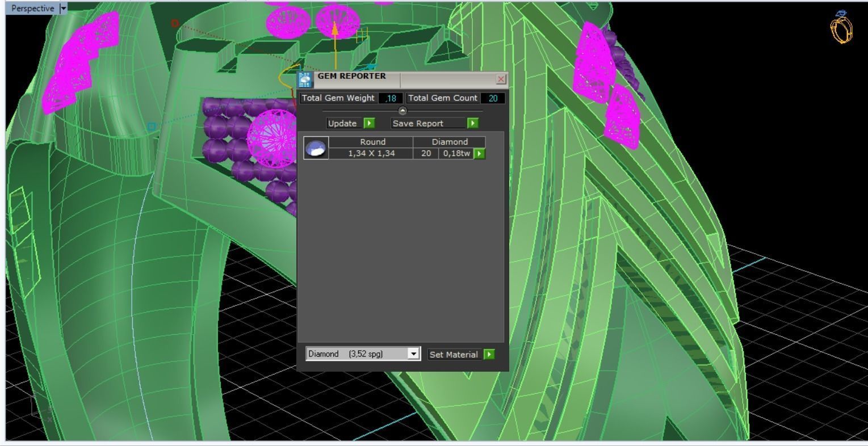Collapse the panel using the up-arrow handle
Screen dimensions: 868x446
(x=402, y=111)
